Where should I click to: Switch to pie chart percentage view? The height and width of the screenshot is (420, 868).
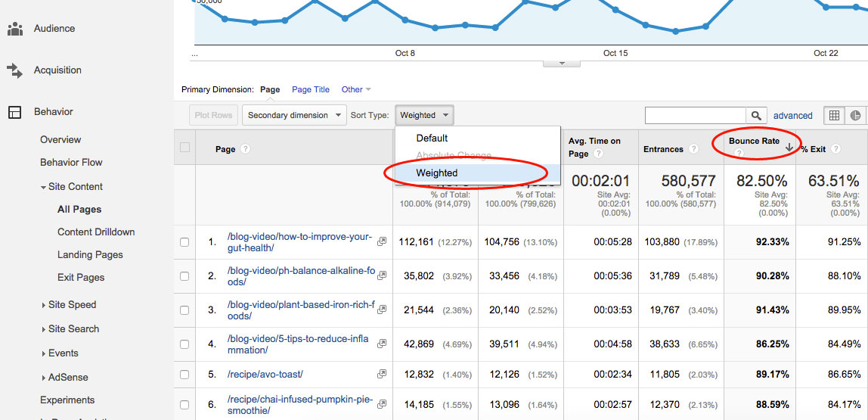tap(855, 116)
